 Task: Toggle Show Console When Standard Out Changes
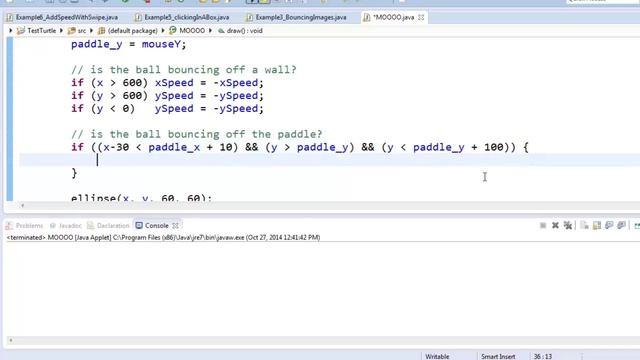click(x=609, y=225)
